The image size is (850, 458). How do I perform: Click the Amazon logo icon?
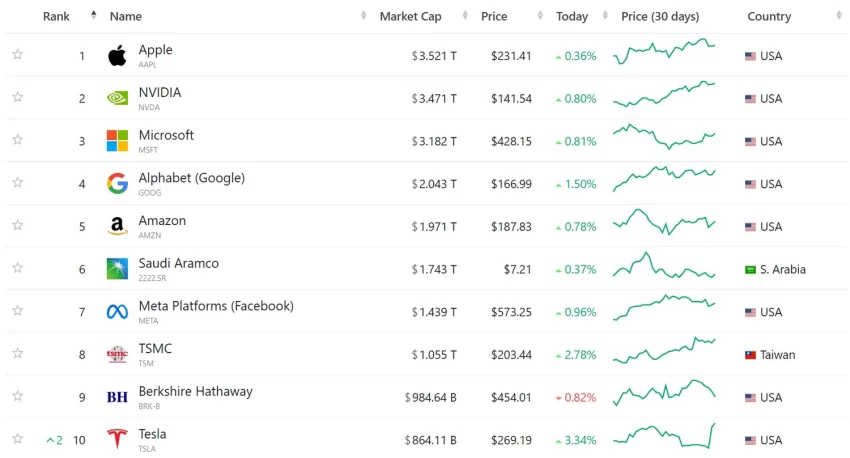pos(117,227)
